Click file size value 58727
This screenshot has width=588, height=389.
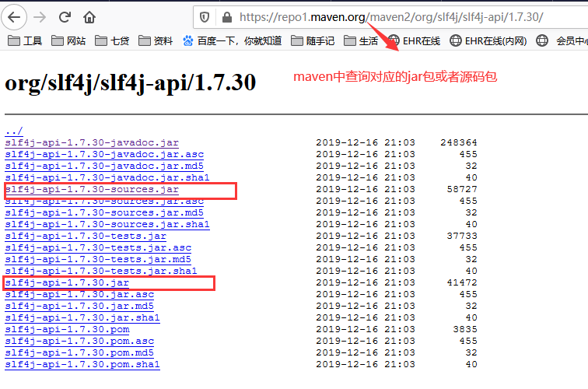[462, 189]
